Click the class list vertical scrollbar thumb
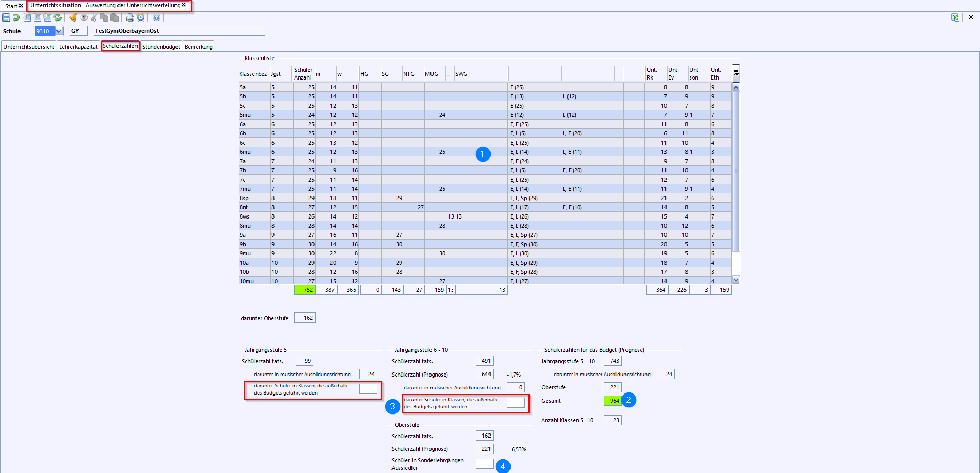Viewport: 980px width, 473px height. tap(736, 172)
